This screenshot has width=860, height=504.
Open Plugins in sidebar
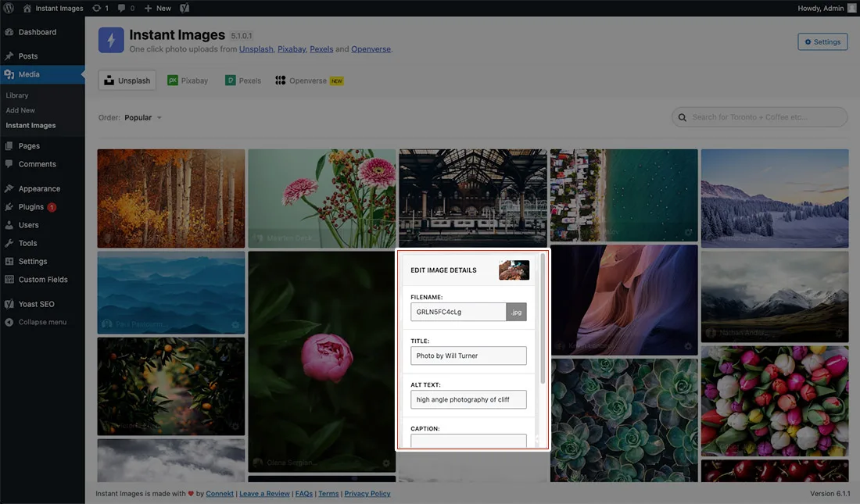pyautogui.click(x=42, y=207)
